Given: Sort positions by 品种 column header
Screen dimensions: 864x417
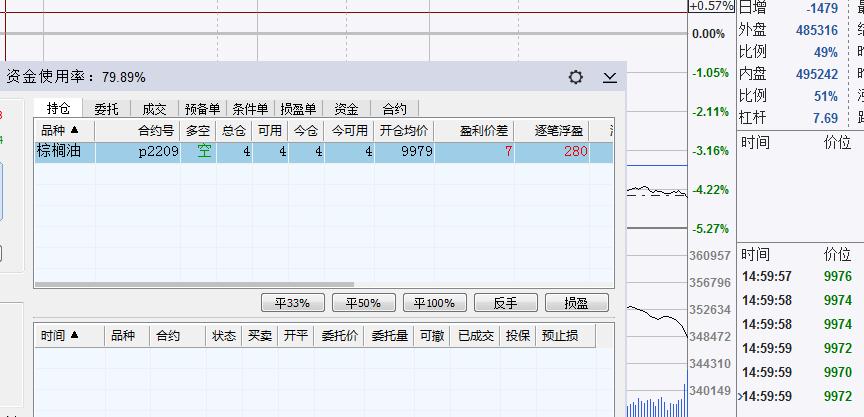Looking at the screenshot, I should 64,131.
